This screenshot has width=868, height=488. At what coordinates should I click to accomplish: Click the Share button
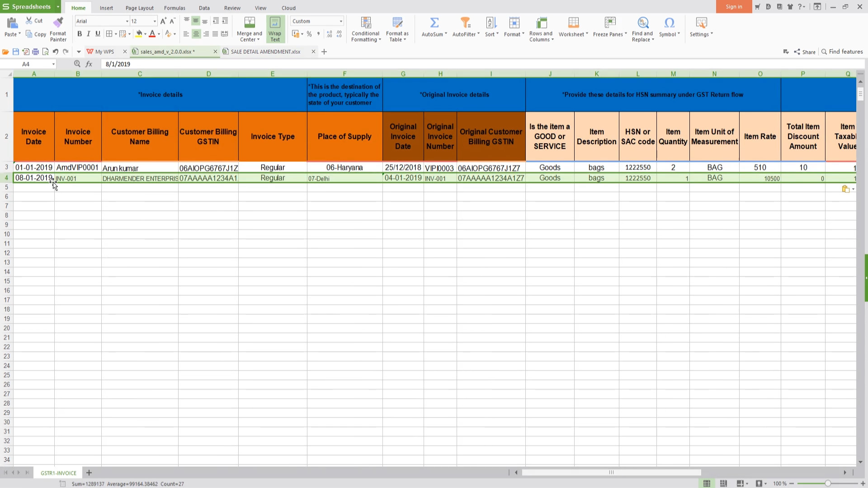tap(805, 52)
